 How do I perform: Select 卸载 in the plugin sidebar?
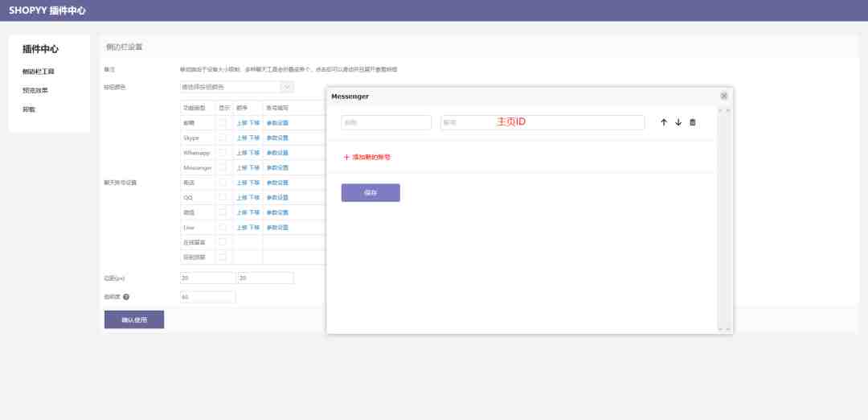pyautogui.click(x=29, y=109)
